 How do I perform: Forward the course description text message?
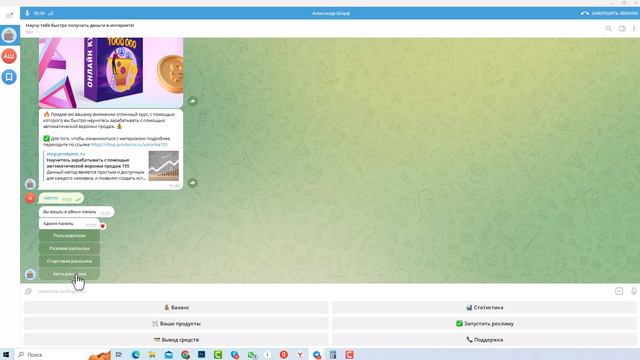[x=193, y=182]
